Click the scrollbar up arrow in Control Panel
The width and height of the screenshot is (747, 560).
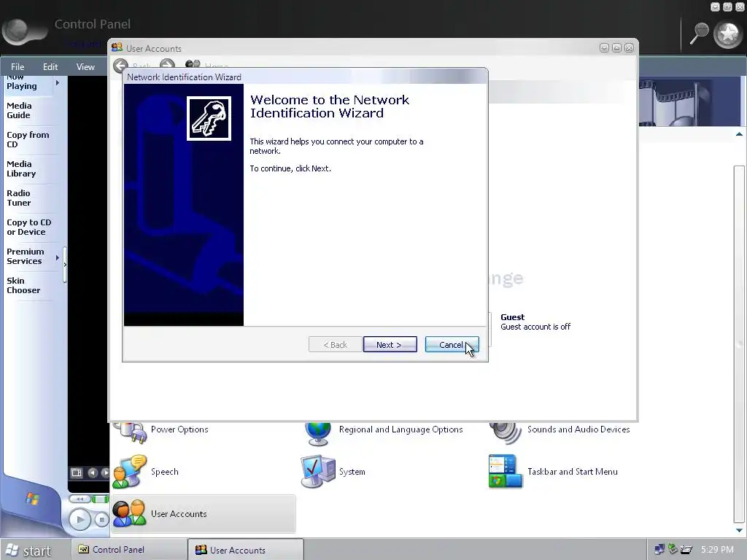click(739, 134)
